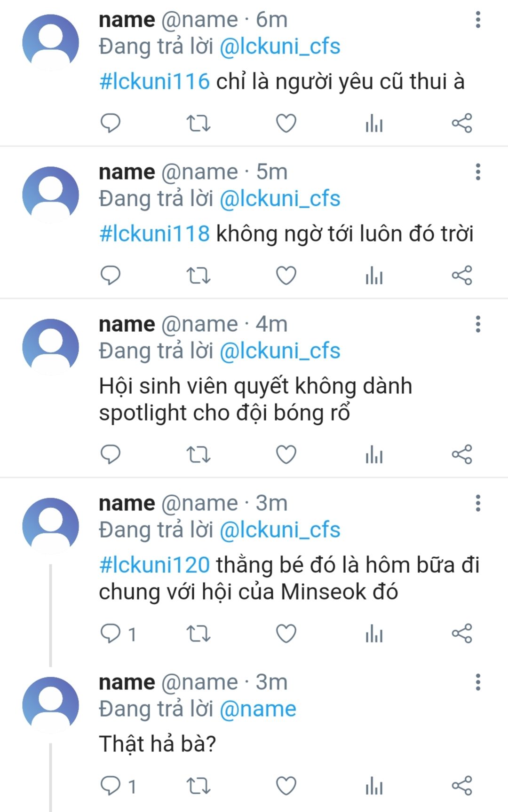Like the "Thật hả bà?" reply

click(x=286, y=786)
